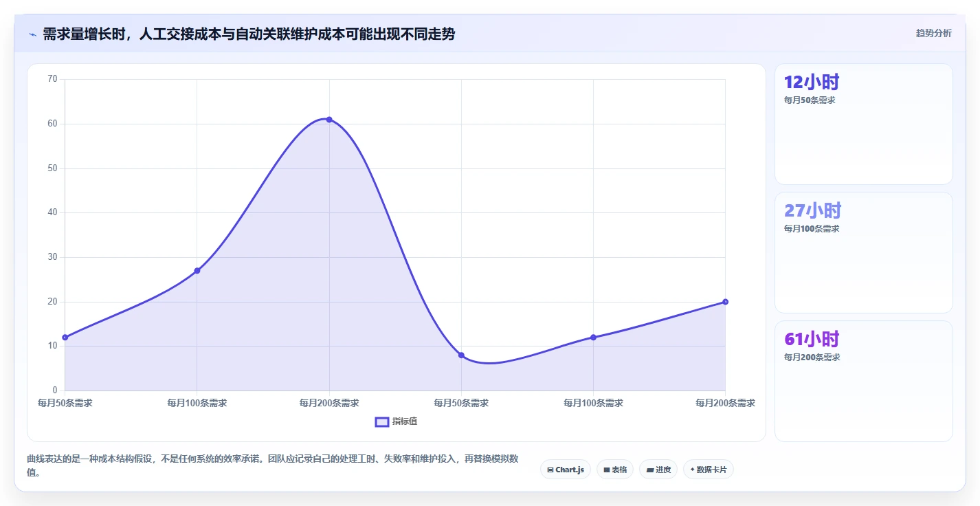Click the y-axis label 40
Viewport: 980px width, 506px height.
point(53,212)
